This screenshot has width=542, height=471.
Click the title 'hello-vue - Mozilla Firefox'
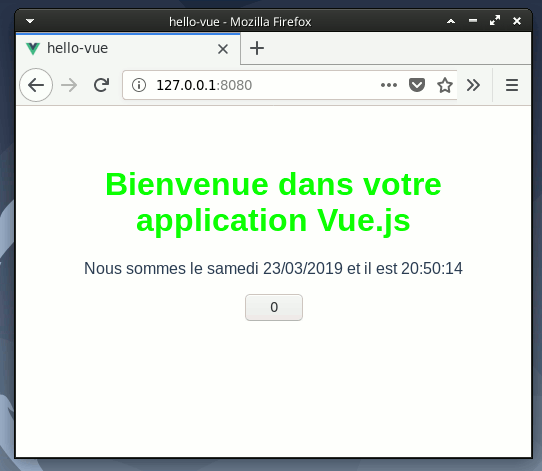[240, 22]
